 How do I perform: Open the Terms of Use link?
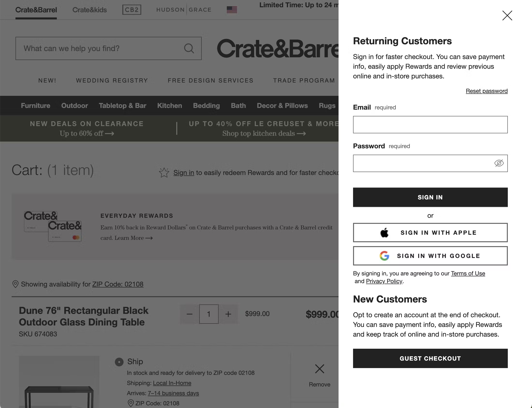[x=468, y=273]
